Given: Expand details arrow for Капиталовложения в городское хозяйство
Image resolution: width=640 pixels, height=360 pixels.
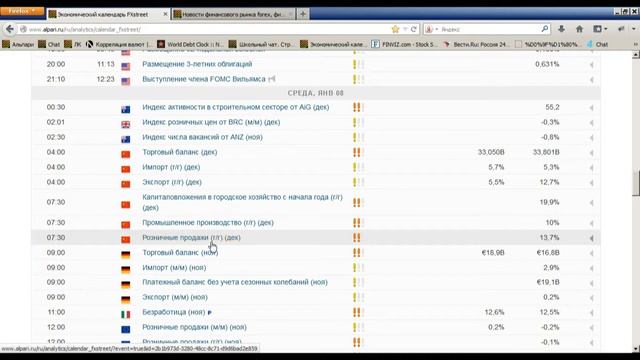Looking at the screenshot, I should pos(591,202).
